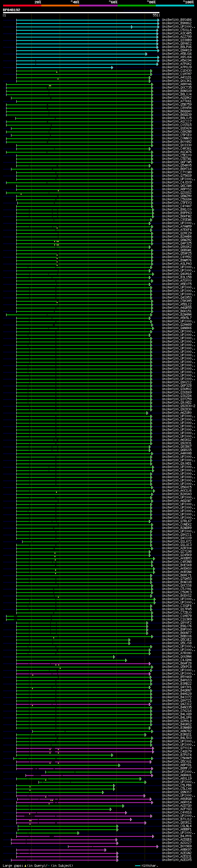Click the UniRef100_Q6FTW5 hit label
197x868 pixels.
177,162
